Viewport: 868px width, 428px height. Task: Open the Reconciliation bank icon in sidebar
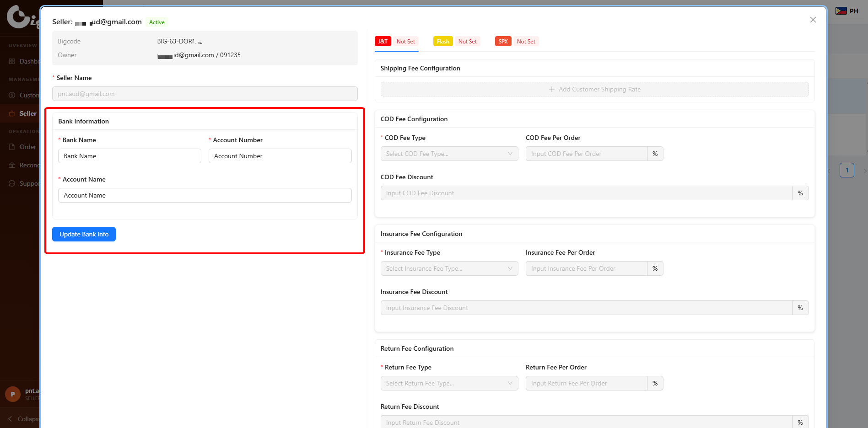pos(12,165)
